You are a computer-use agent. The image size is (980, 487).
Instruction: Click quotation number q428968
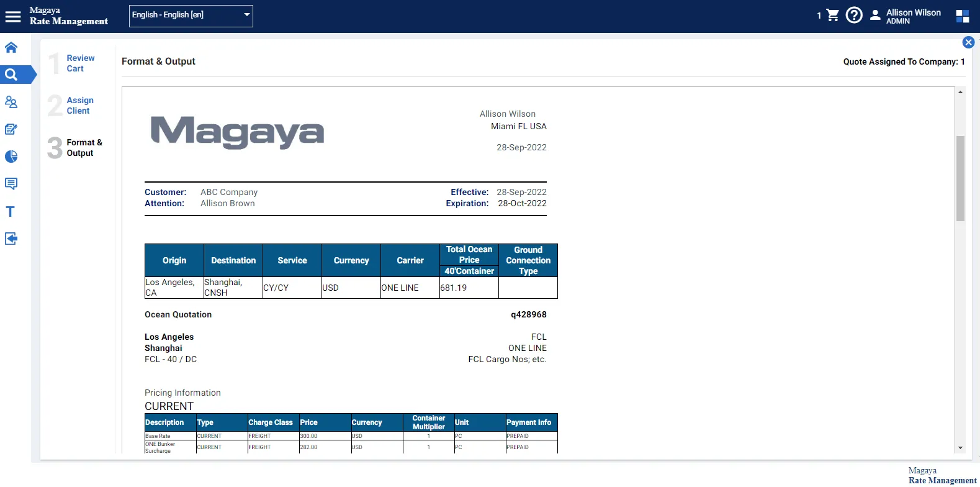(x=529, y=314)
